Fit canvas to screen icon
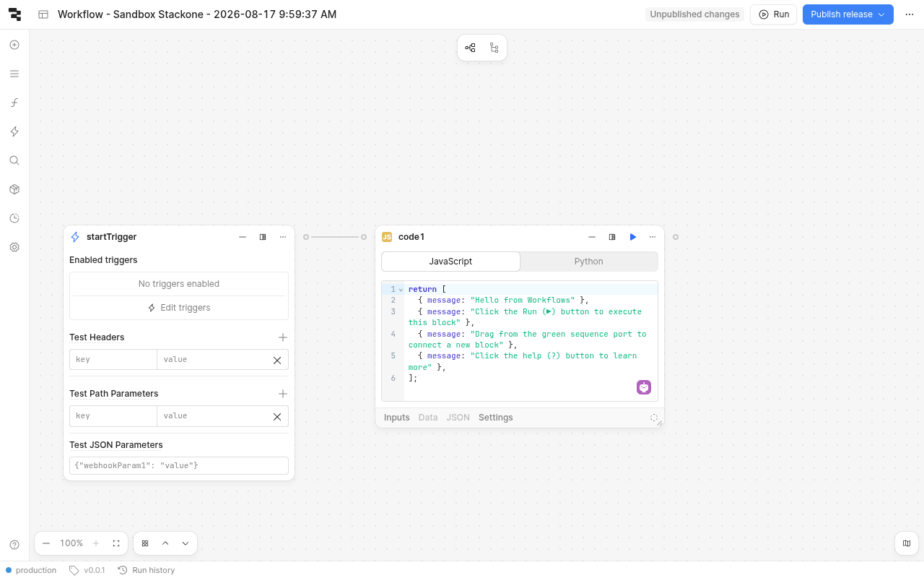Image resolution: width=924 pixels, height=578 pixels. click(116, 543)
